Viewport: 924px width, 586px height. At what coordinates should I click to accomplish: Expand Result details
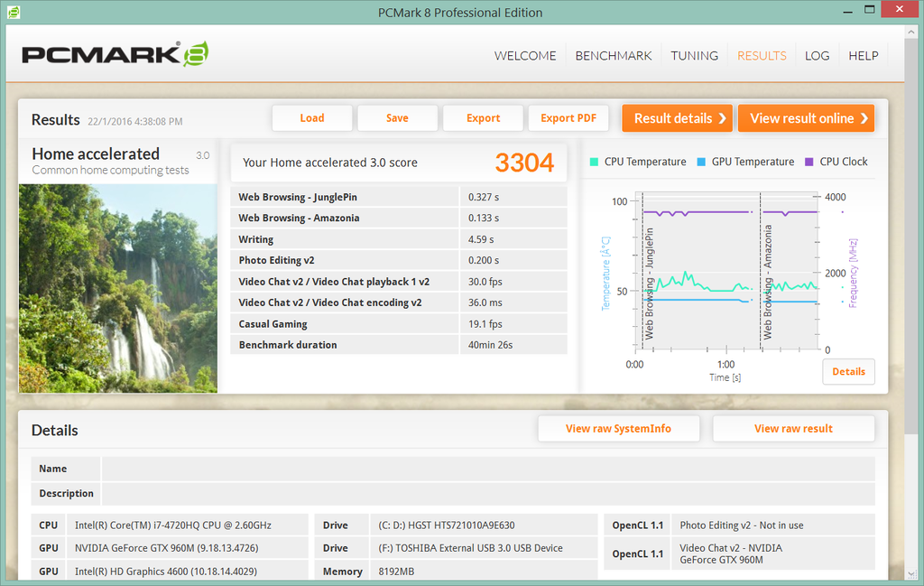click(x=677, y=118)
